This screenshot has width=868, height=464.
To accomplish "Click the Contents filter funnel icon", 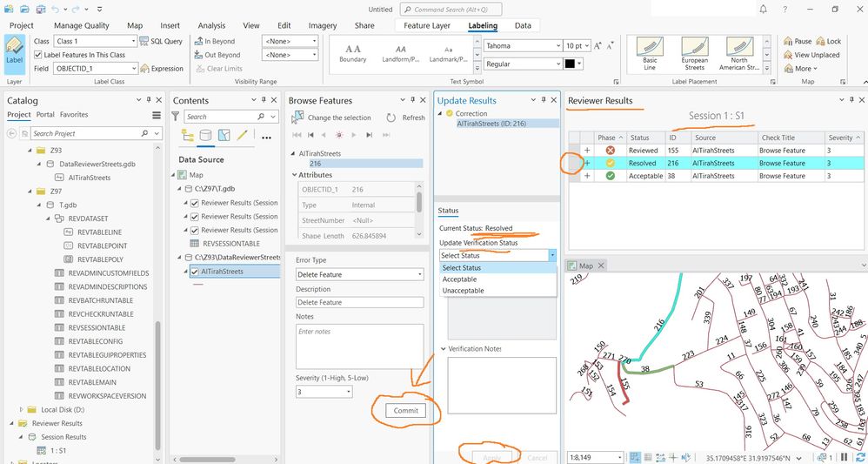I will [176, 117].
